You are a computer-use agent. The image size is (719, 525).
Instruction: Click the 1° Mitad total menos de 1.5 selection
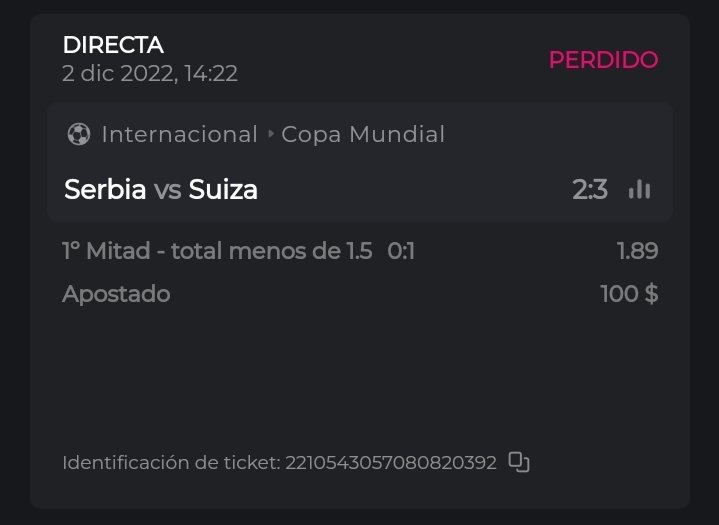point(217,251)
